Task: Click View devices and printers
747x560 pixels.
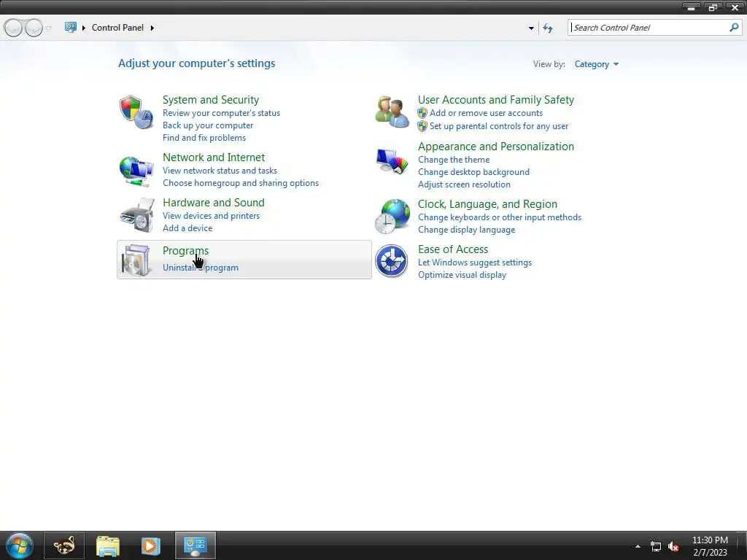Action: [x=211, y=216]
